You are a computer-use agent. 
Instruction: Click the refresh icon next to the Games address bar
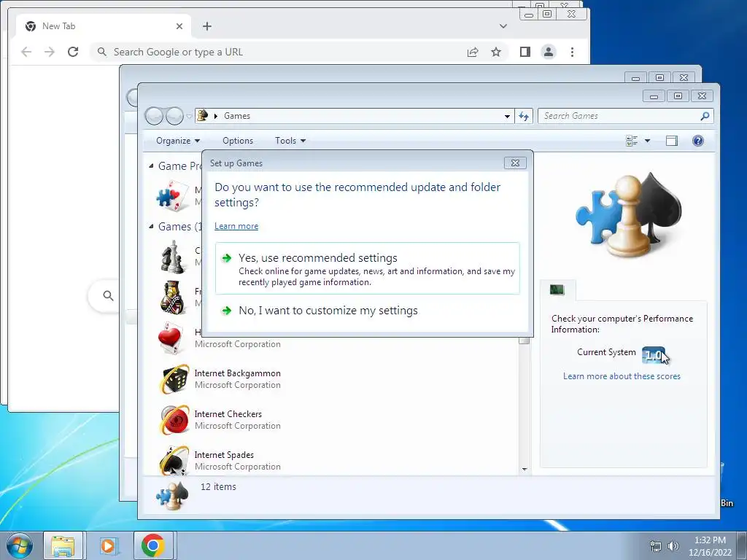pyautogui.click(x=524, y=116)
